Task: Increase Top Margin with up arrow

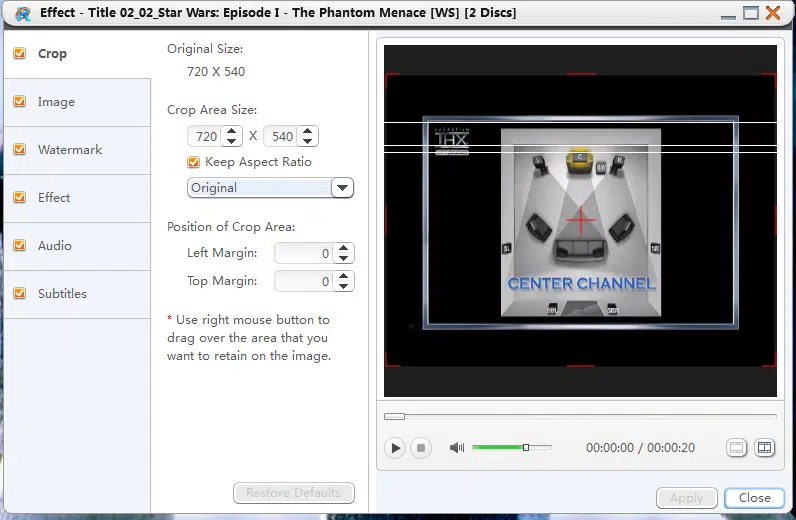Action: (344, 276)
